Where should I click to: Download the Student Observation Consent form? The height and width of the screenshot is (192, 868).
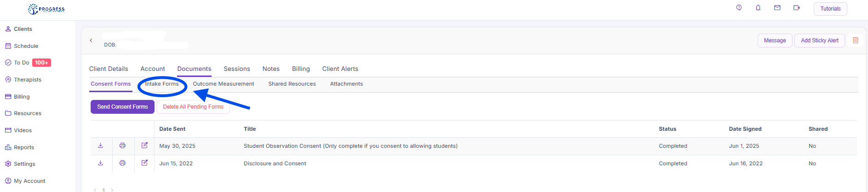coord(100,145)
